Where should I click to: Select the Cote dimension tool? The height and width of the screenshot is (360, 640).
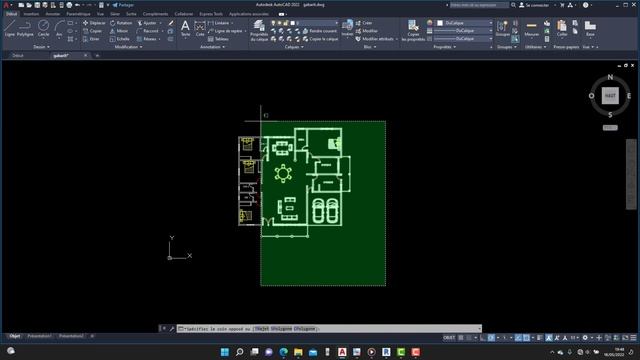tap(200, 29)
